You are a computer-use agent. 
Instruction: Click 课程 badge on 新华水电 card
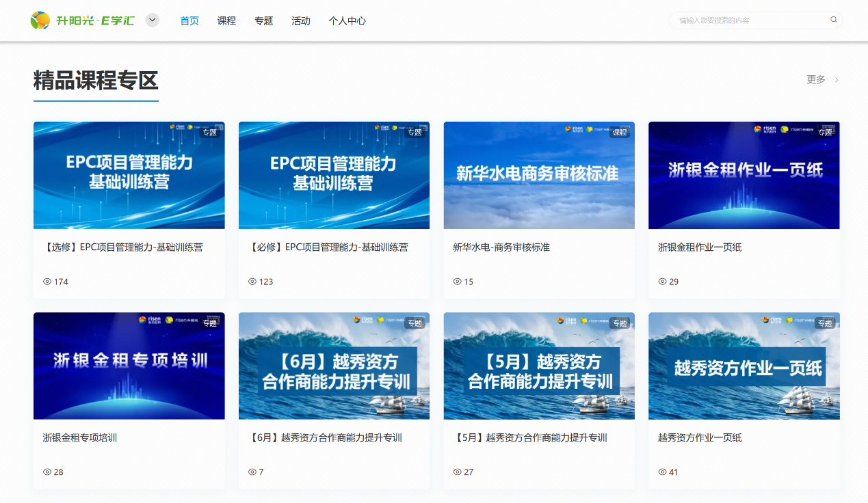pos(620,133)
